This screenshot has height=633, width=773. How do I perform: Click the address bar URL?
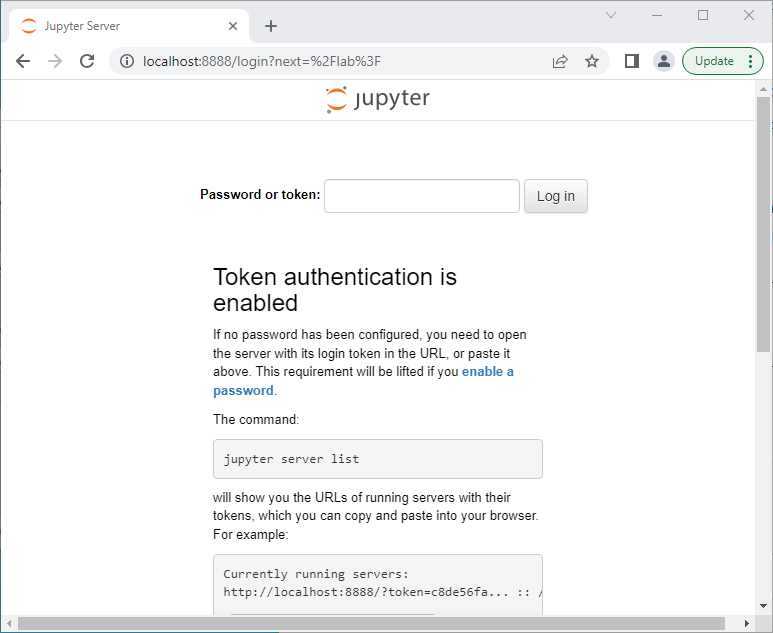(x=262, y=61)
